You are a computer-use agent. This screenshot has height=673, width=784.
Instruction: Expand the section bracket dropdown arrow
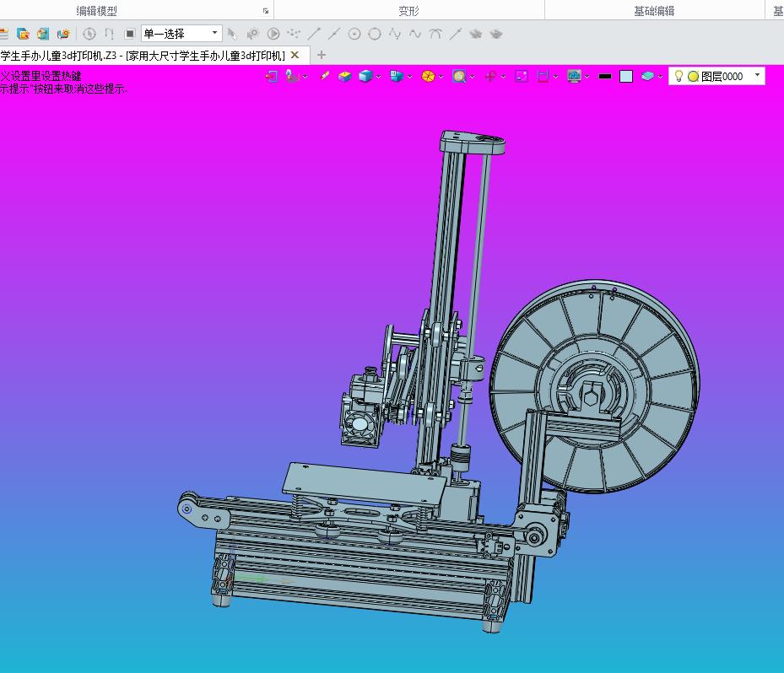[x=555, y=77]
